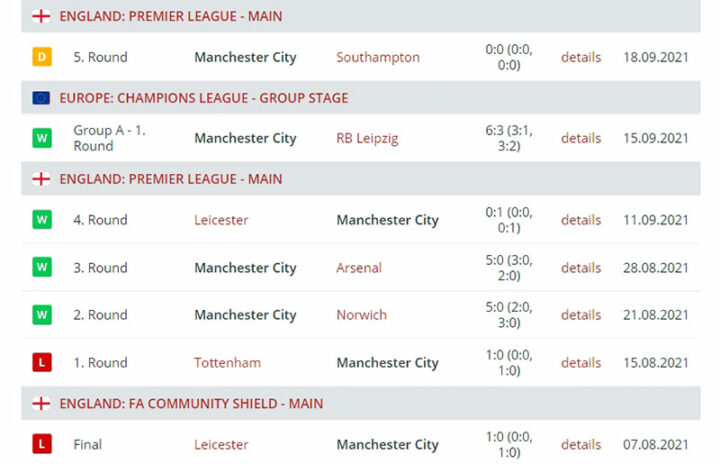Click the green W badge for Norwich match
Screen dimensions: 720x464
[41, 314]
